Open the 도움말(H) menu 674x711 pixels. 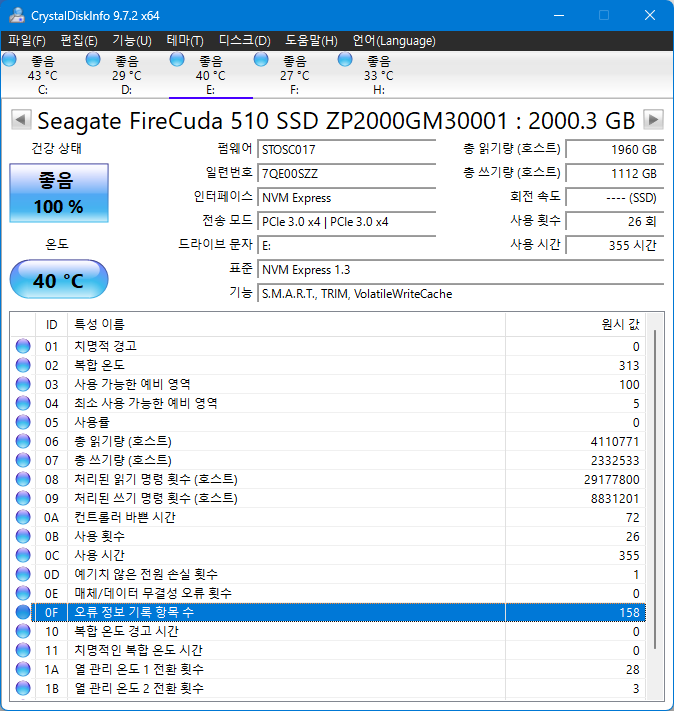311,41
